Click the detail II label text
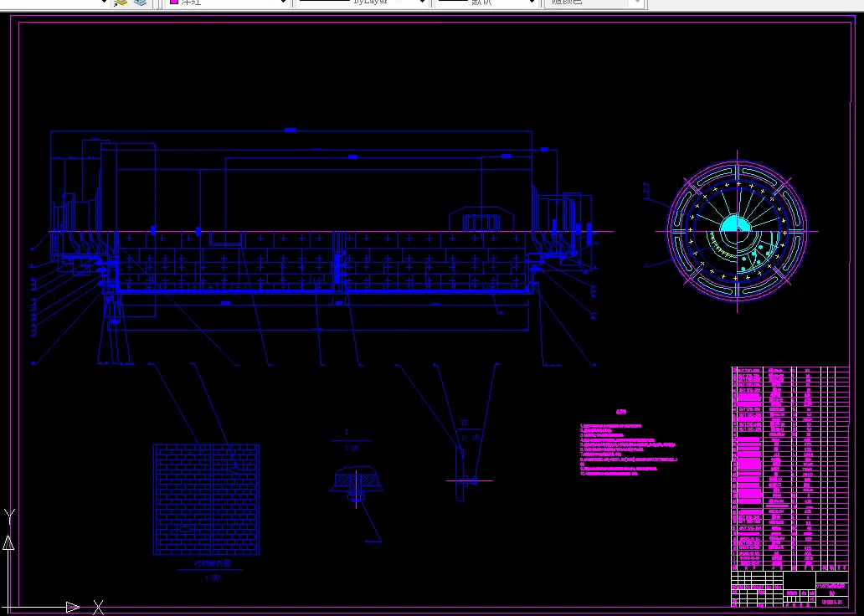The width and height of the screenshot is (864, 616). click(464, 423)
